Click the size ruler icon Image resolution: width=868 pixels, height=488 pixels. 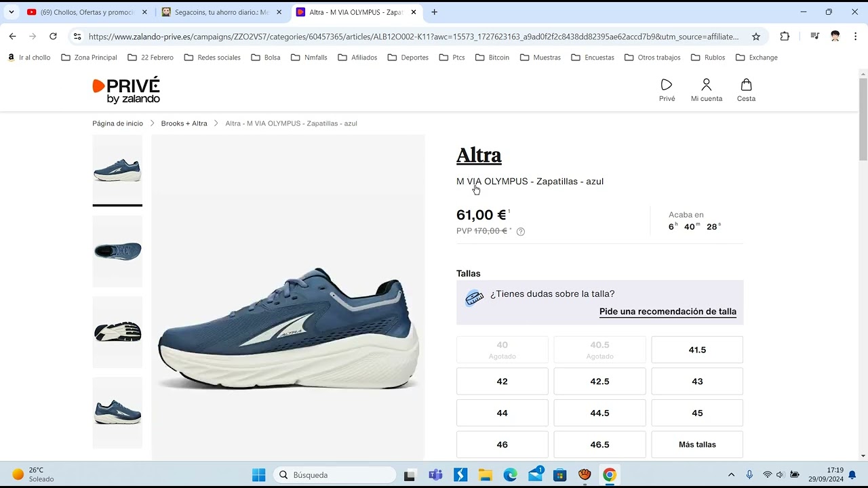(x=474, y=298)
